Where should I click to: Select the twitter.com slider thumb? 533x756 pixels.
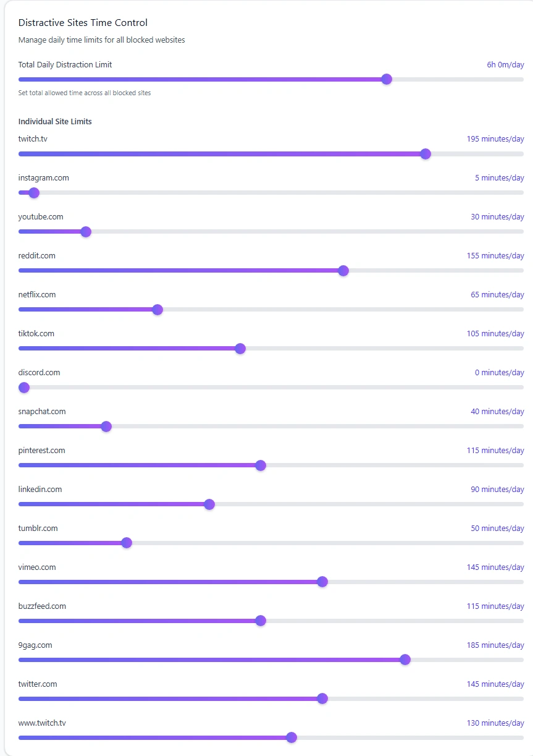click(322, 699)
